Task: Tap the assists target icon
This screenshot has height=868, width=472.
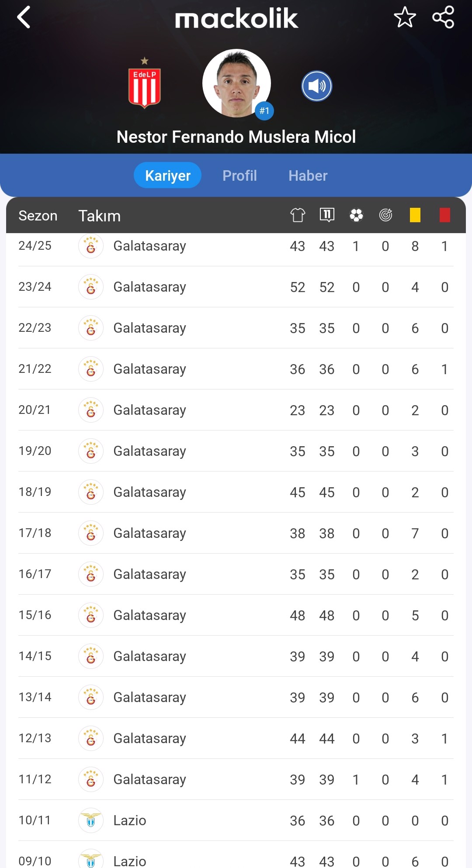Action: [385, 215]
